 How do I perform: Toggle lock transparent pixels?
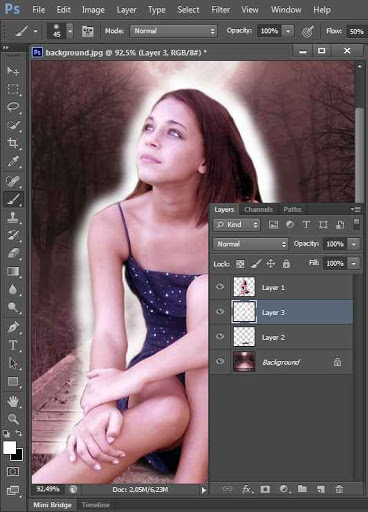pos(240,264)
